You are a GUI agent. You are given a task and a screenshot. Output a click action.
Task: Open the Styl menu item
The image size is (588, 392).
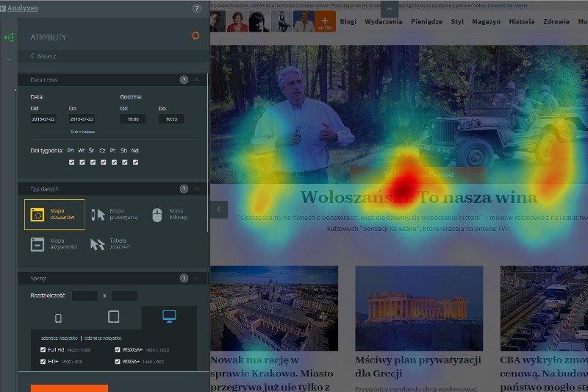coord(457,21)
